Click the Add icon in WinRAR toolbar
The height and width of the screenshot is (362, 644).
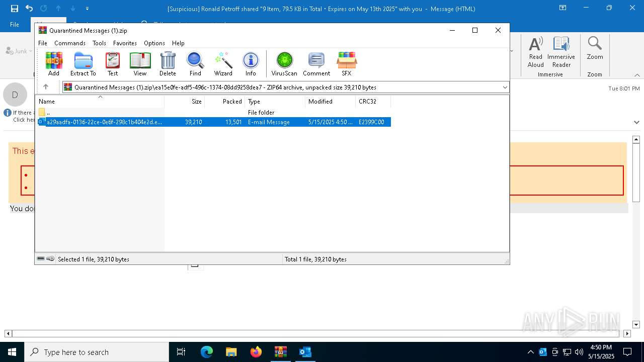[54, 64]
